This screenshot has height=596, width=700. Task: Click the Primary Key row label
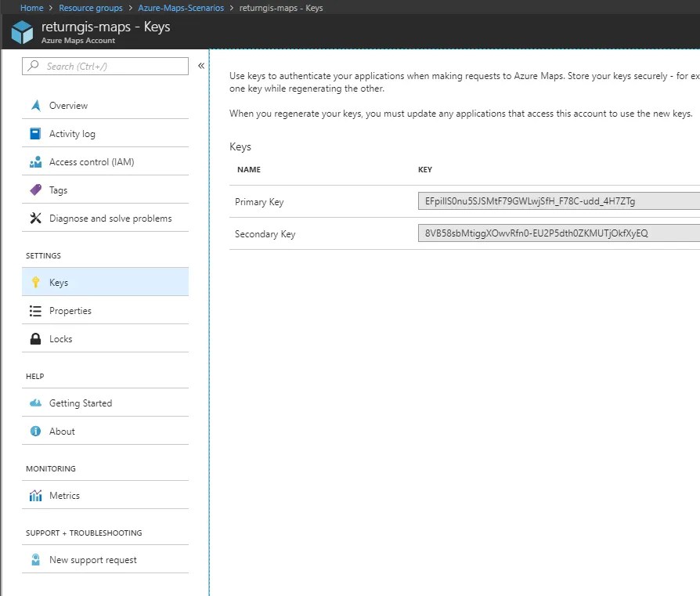[x=259, y=202]
